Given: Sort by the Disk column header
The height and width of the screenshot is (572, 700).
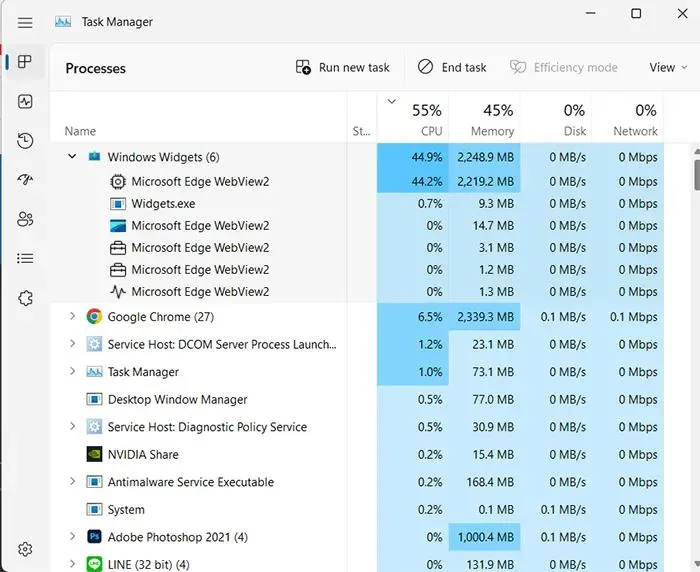Looking at the screenshot, I should pyautogui.click(x=556, y=118).
